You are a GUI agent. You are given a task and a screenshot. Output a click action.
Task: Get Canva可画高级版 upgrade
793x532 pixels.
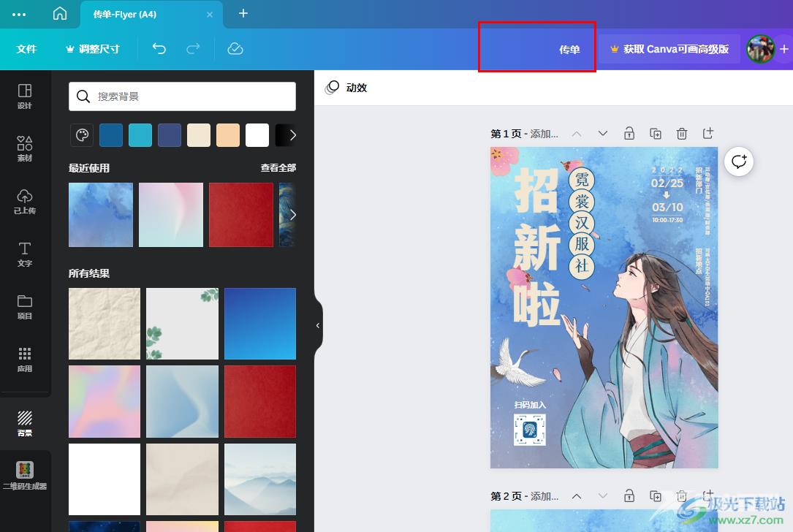pos(669,49)
